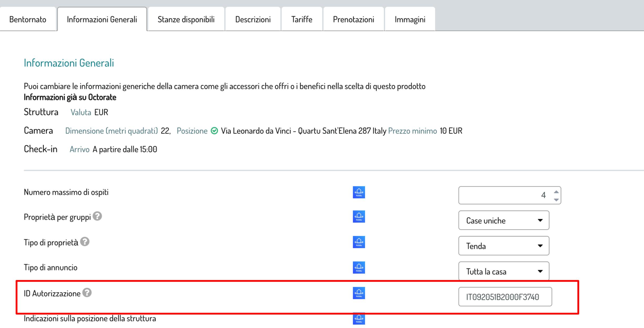Decrease maximum guests with down arrow
Screen dimensions: 644x328
click(556, 200)
